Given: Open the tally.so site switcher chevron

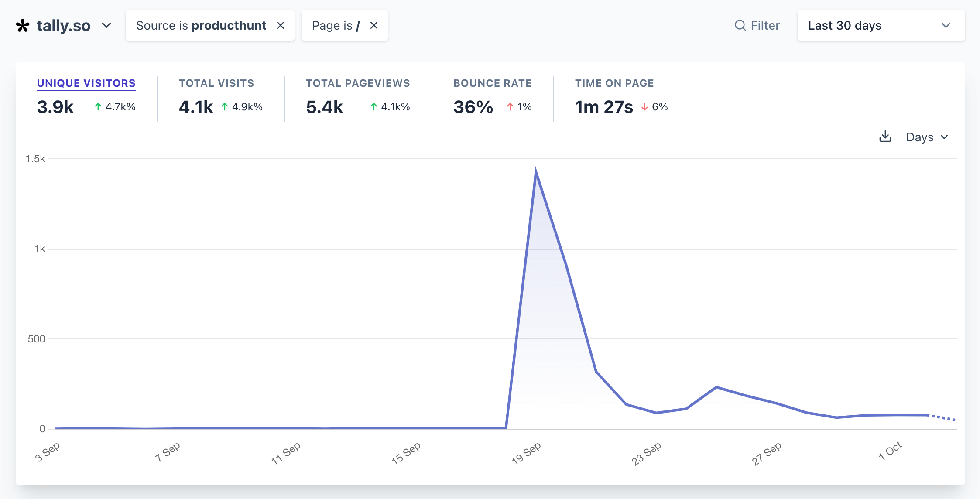Looking at the screenshot, I should point(106,26).
